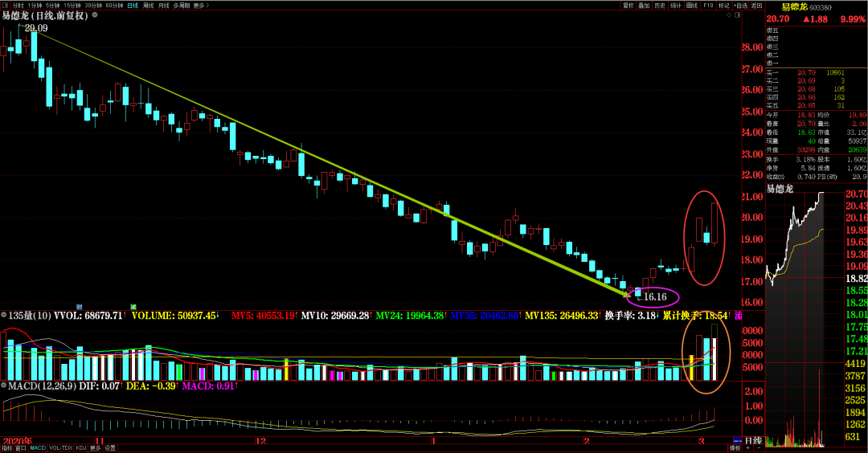The width and height of the screenshot is (868, 453).
Task: Open the 历史 history button
Action: point(660,5)
